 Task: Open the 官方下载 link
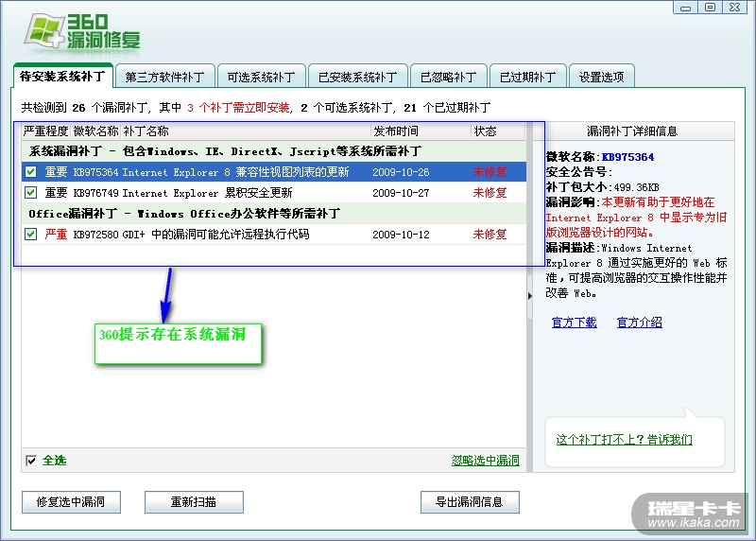pyautogui.click(x=575, y=323)
